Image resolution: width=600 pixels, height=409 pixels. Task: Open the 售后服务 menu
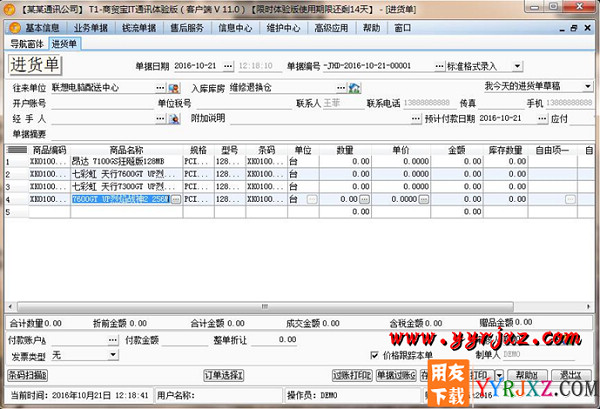[187, 28]
